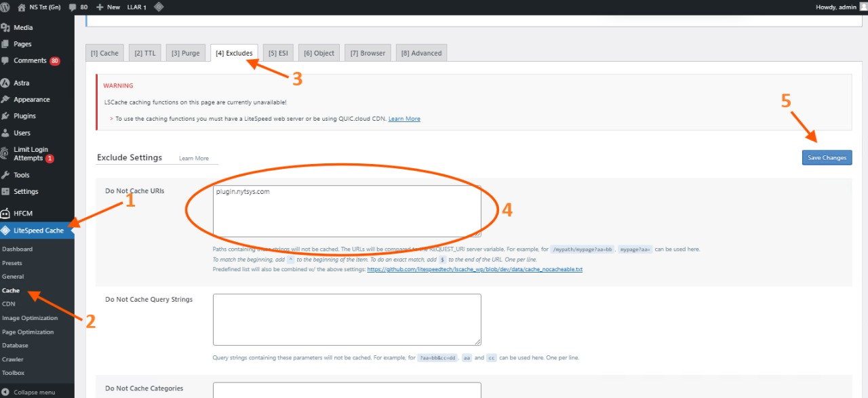Screen dimensions: 868x398
Task: Click the Astra logo icon
Action: click(6, 83)
